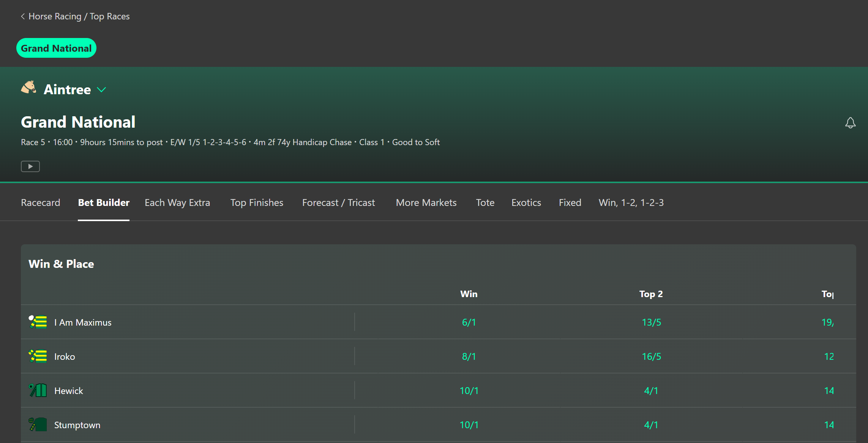
Task: Open the Horse Racing / Top Races breadcrumb
Action: click(x=79, y=16)
